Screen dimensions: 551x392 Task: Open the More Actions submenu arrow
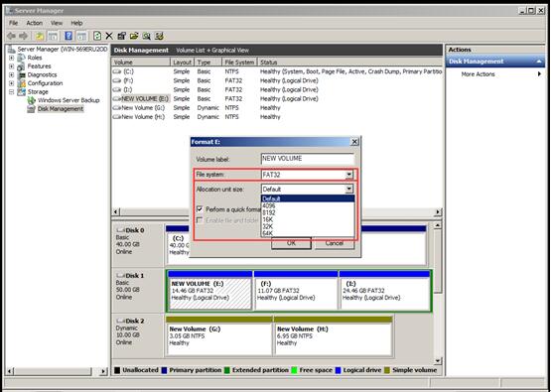click(x=539, y=74)
